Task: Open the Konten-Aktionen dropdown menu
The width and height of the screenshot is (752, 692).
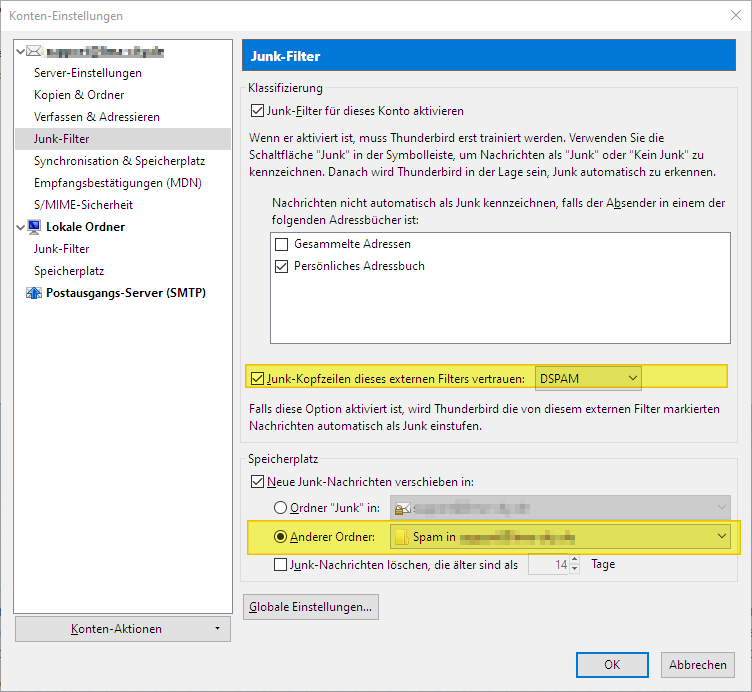Action: point(123,629)
